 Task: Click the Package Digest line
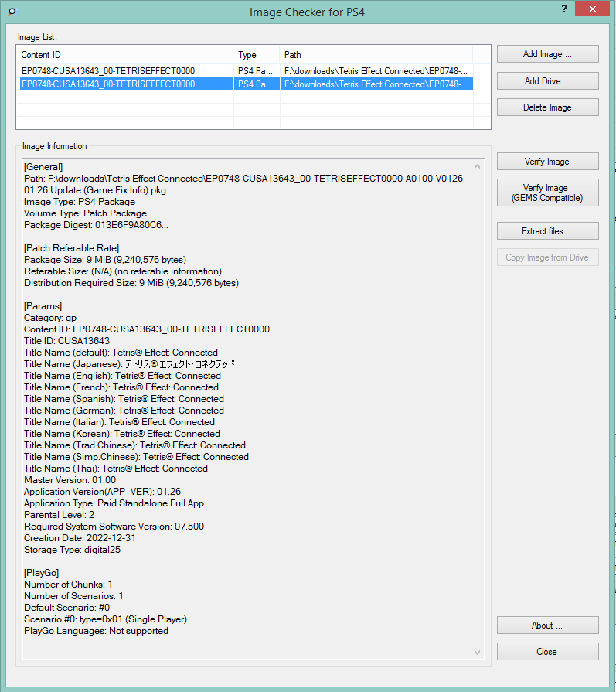click(x=96, y=225)
